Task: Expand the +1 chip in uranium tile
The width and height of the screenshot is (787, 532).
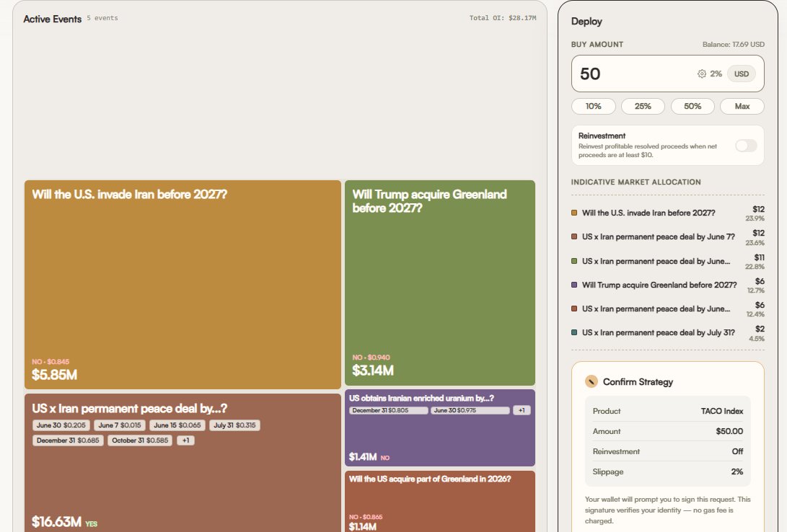Action: tap(522, 410)
